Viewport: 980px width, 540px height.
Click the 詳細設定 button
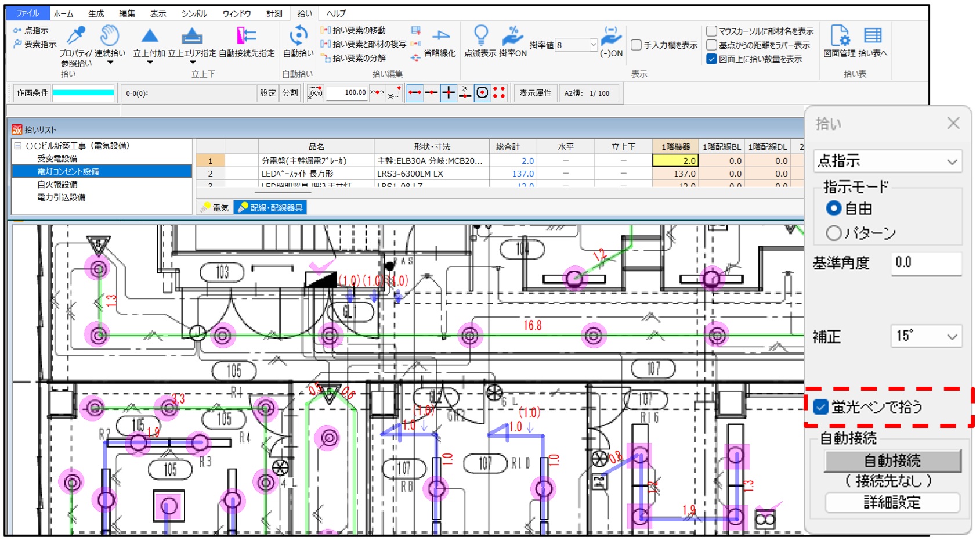(892, 503)
